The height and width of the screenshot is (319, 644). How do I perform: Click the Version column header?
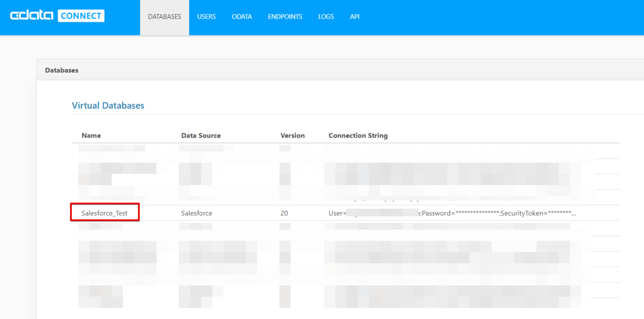(292, 136)
